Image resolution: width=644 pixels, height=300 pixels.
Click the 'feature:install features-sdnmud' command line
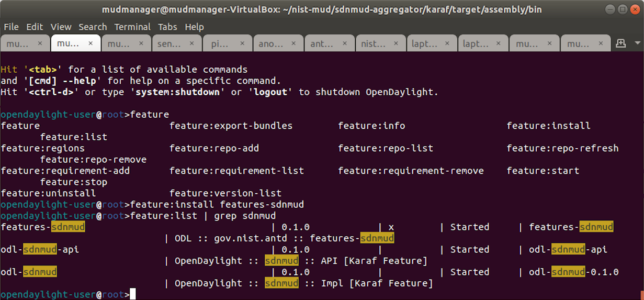(x=217, y=204)
